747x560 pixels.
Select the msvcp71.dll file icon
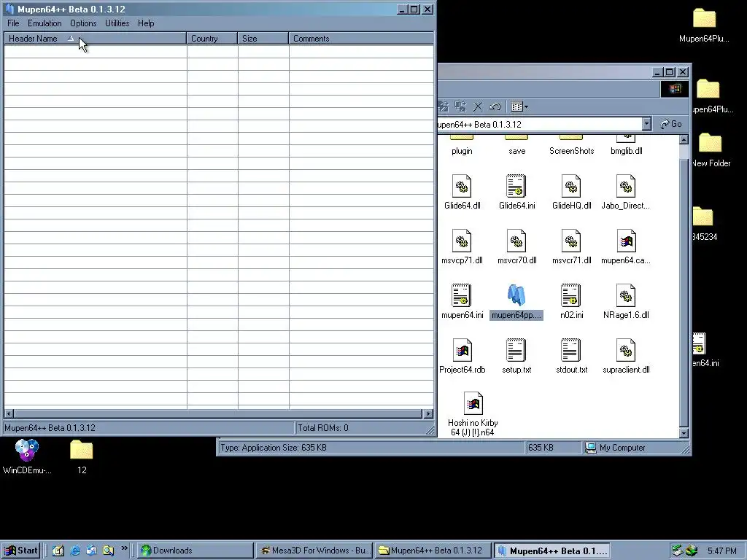click(462, 241)
